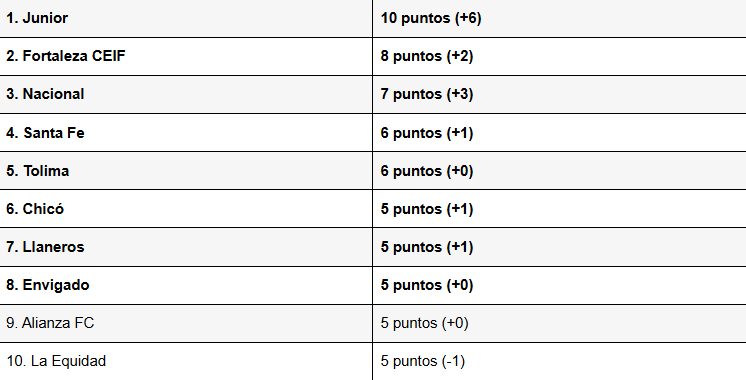The width and height of the screenshot is (746, 380).
Task: Select Envigado's '5 puntos (+0)' cell
Action: (x=560, y=285)
